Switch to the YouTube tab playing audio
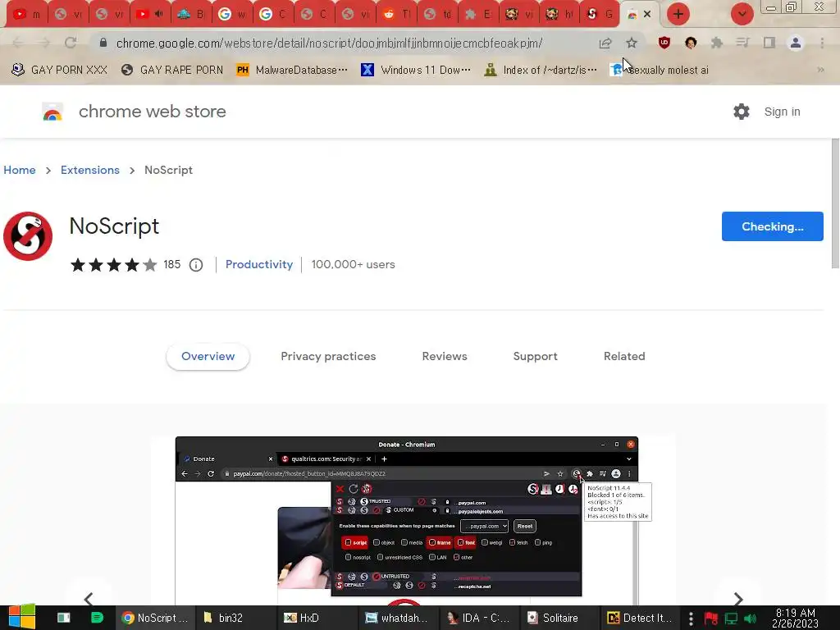The height and width of the screenshot is (630, 840). click(x=149, y=14)
